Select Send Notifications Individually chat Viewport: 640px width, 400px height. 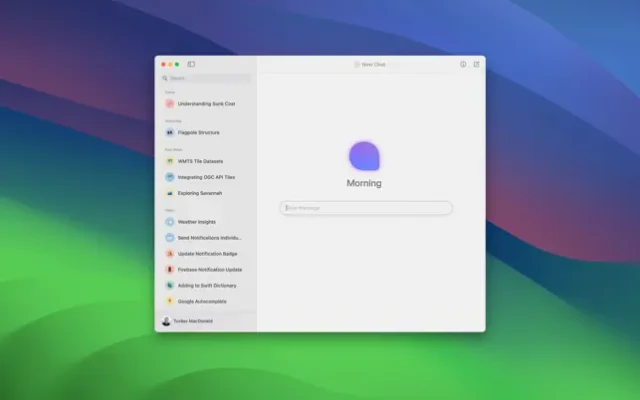209,238
